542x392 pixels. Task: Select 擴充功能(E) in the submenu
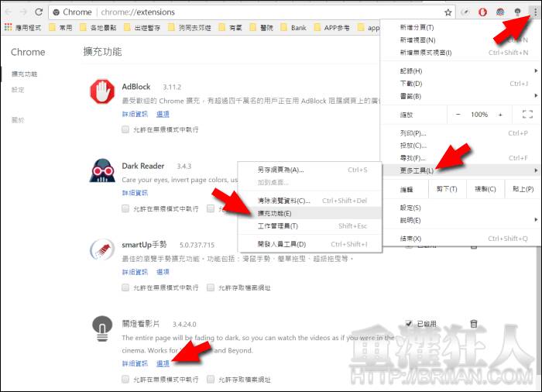point(310,213)
